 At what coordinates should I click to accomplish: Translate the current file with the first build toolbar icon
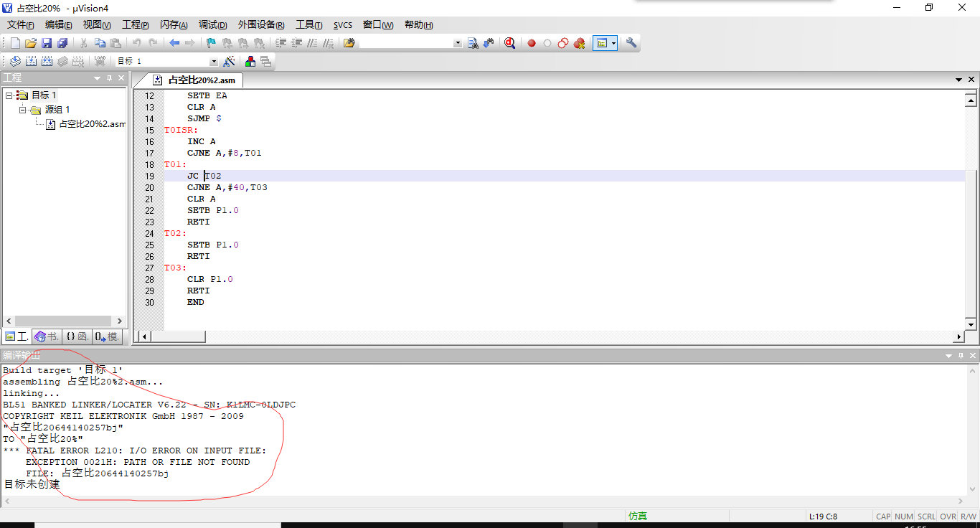point(15,62)
